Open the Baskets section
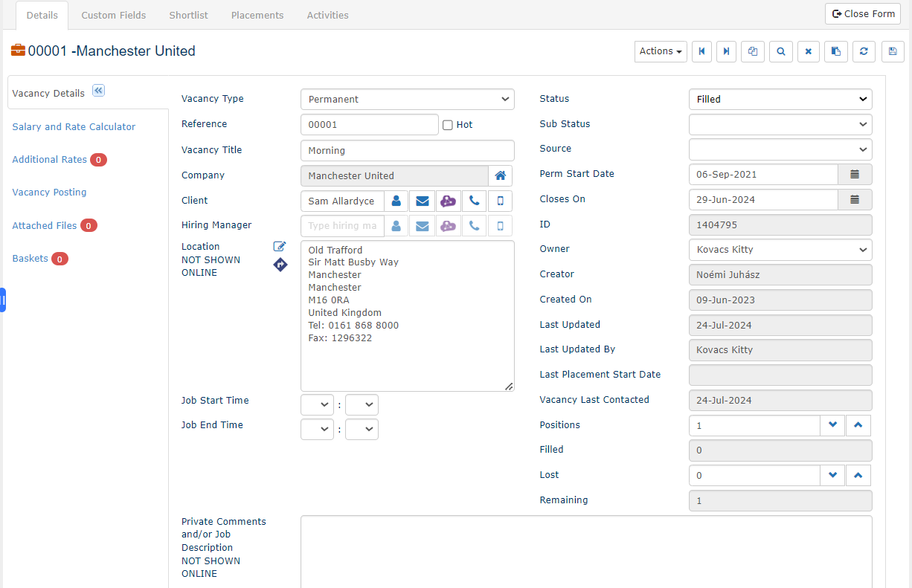 tap(30, 259)
